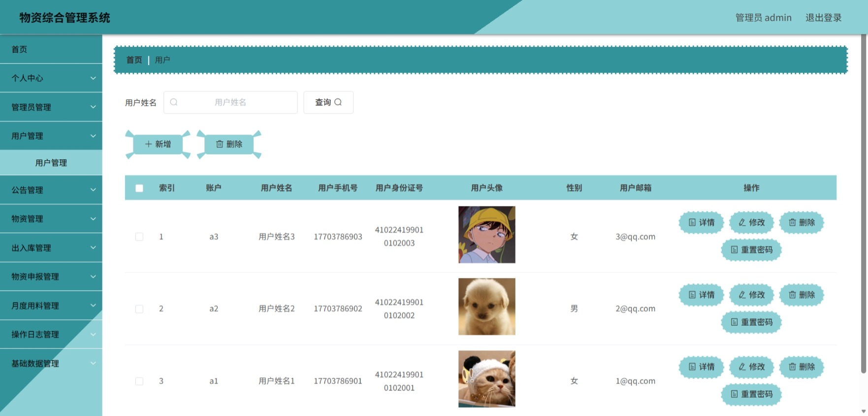Expand the 出入库管理 sidebar chevron
The image size is (868, 416).
pyautogui.click(x=93, y=247)
